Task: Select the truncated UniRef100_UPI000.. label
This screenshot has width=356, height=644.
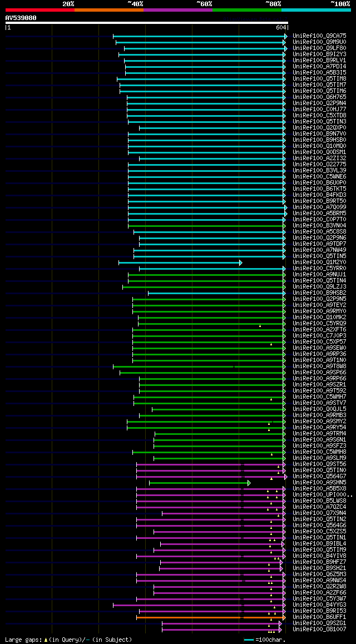Action: point(322,495)
